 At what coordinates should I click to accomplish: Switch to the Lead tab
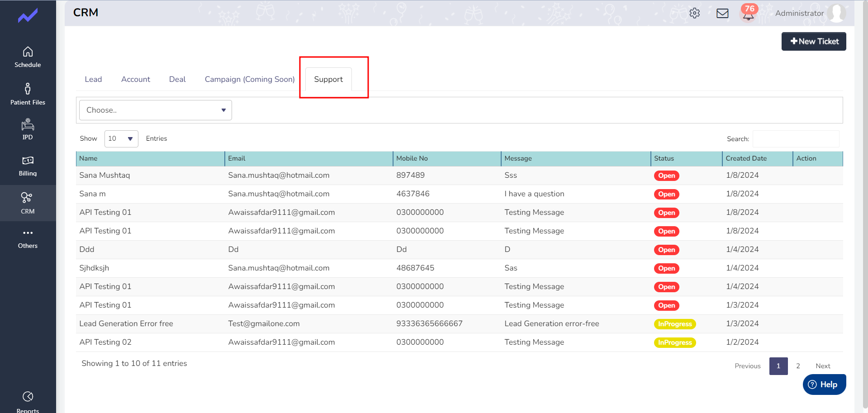coord(93,79)
